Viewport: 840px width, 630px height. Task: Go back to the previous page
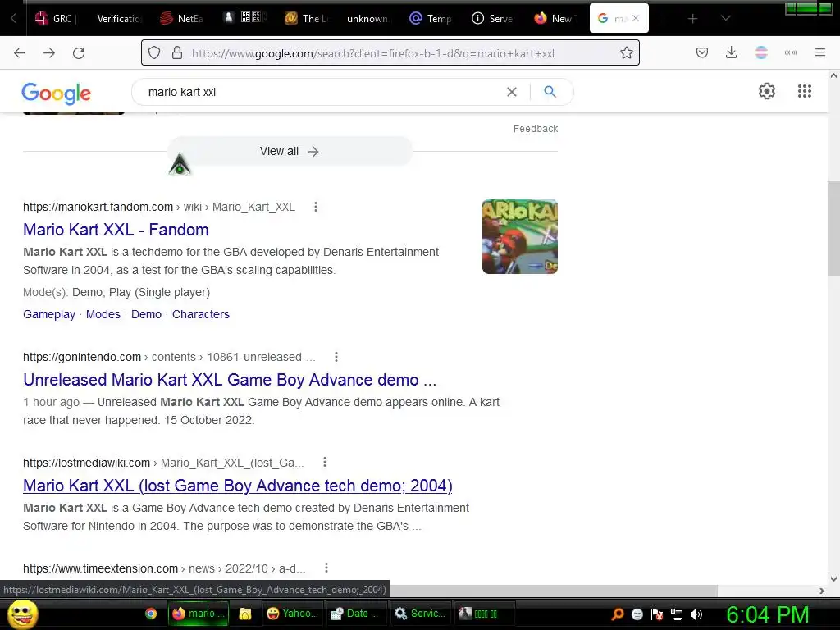tap(20, 53)
